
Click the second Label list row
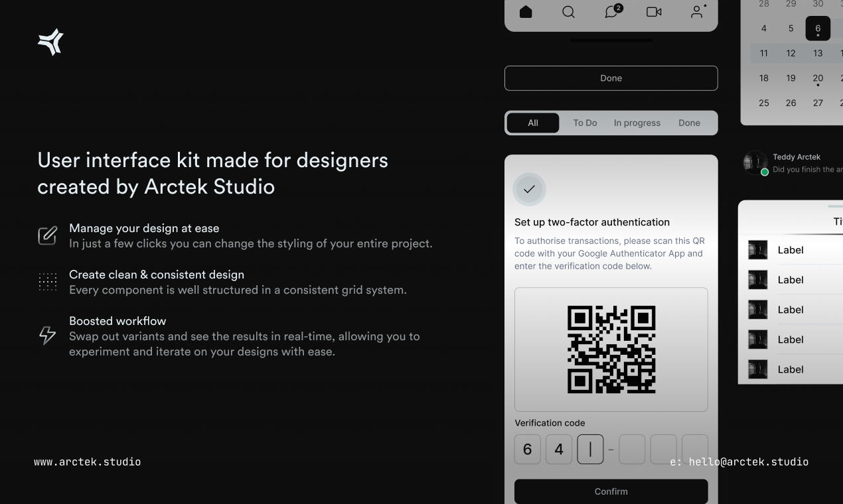coord(791,280)
